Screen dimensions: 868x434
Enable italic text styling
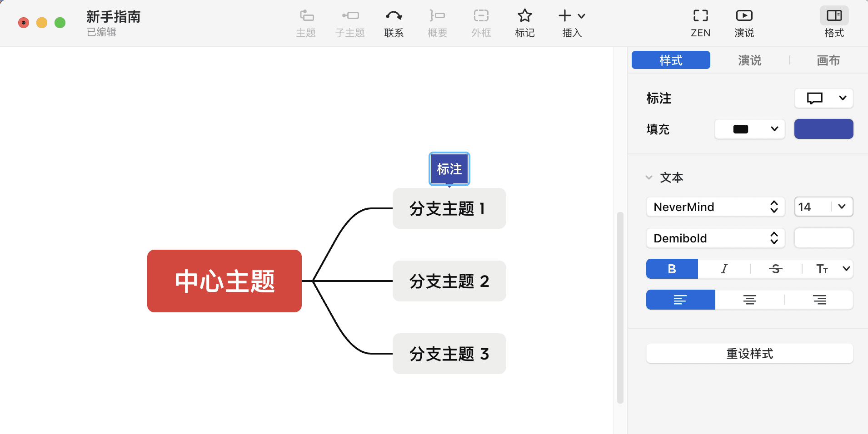(723, 269)
